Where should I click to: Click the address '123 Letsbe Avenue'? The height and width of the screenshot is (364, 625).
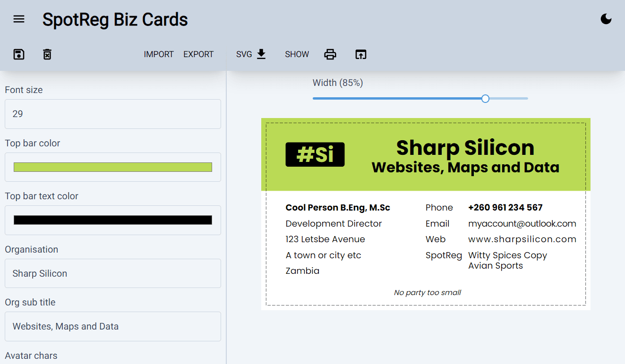325,239
